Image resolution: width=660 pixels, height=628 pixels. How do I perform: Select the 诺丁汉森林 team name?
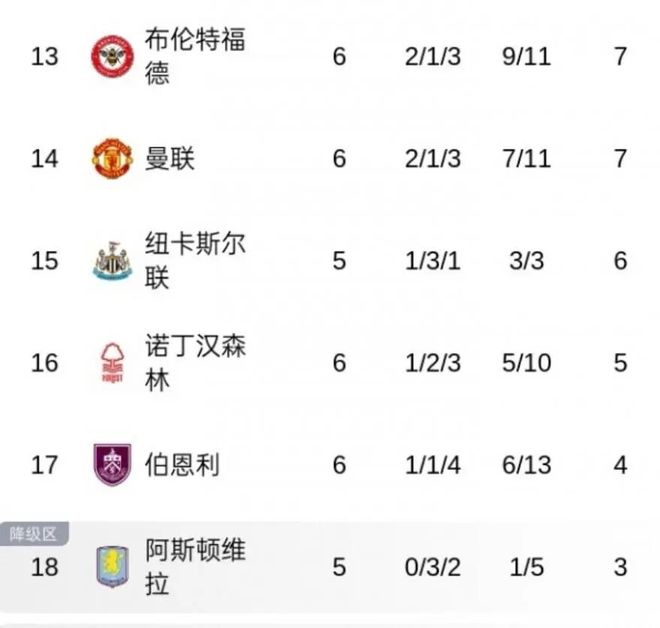(x=195, y=363)
